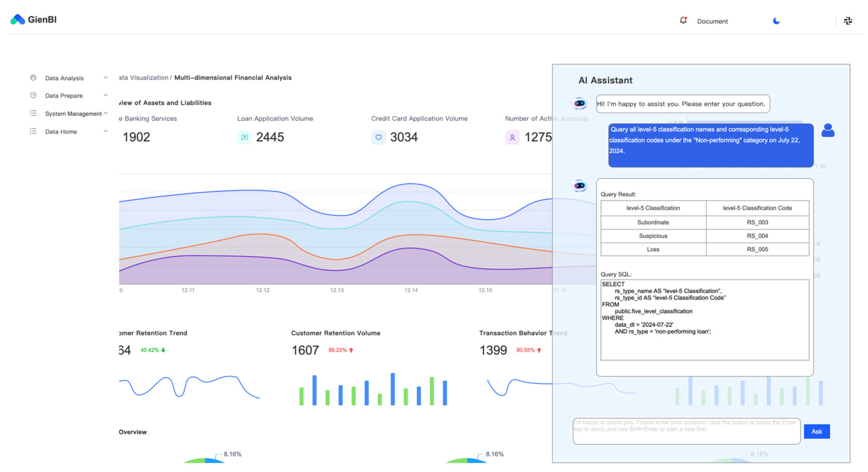Open the System Management menu item

(x=73, y=114)
